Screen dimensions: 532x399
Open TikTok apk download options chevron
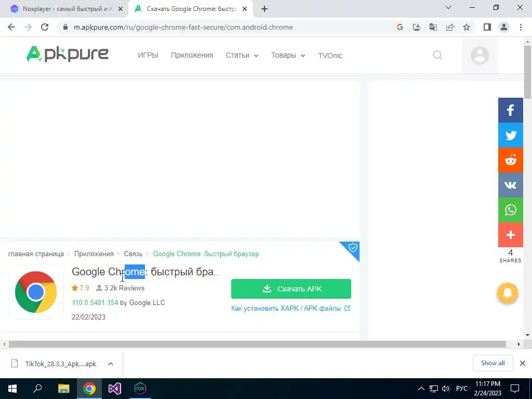(x=111, y=364)
